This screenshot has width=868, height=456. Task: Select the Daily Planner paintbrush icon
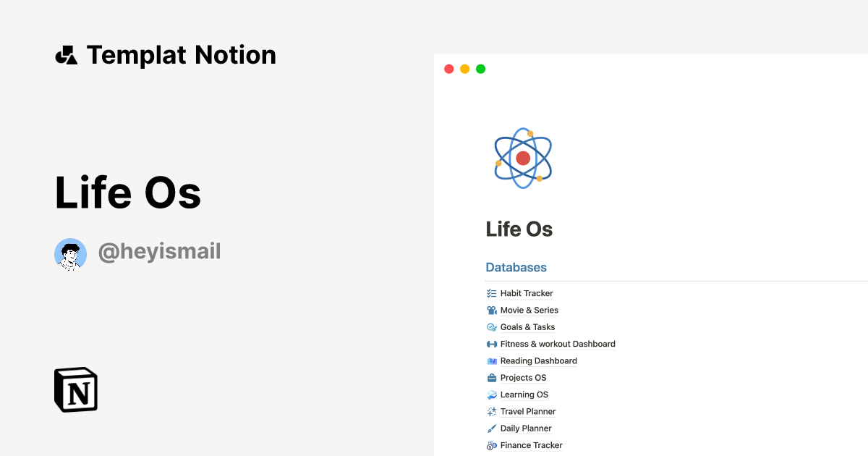(x=493, y=428)
